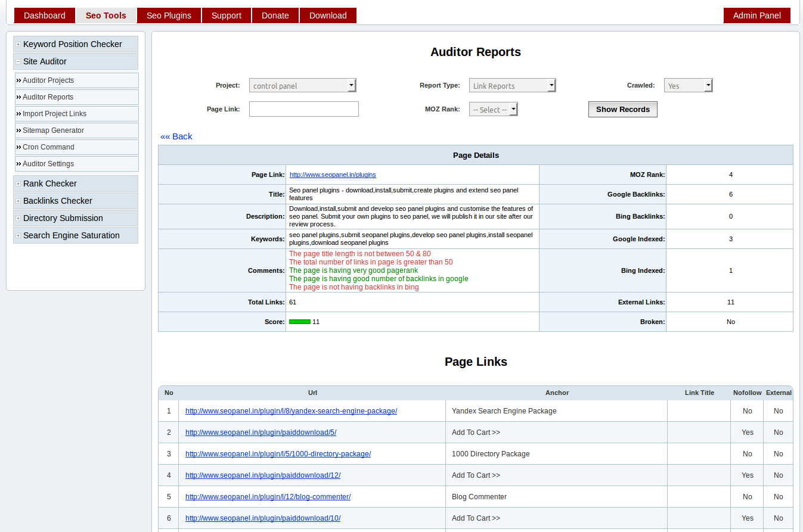Open the yandex-search-engine-package link
This screenshot has height=532, width=803.
point(291,411)
